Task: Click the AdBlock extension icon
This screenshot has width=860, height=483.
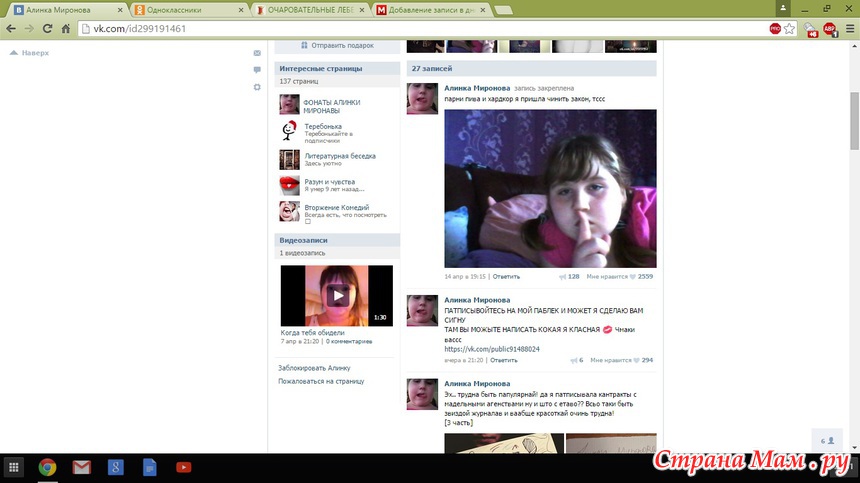Action: pyautogui.click(x=828, y=29)
